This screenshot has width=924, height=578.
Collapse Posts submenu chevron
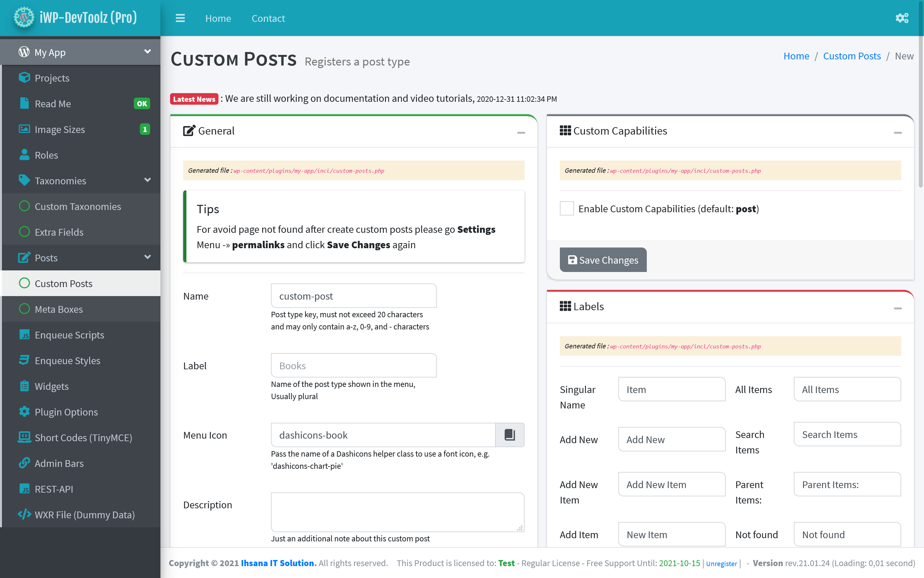[x=147, y=257]
